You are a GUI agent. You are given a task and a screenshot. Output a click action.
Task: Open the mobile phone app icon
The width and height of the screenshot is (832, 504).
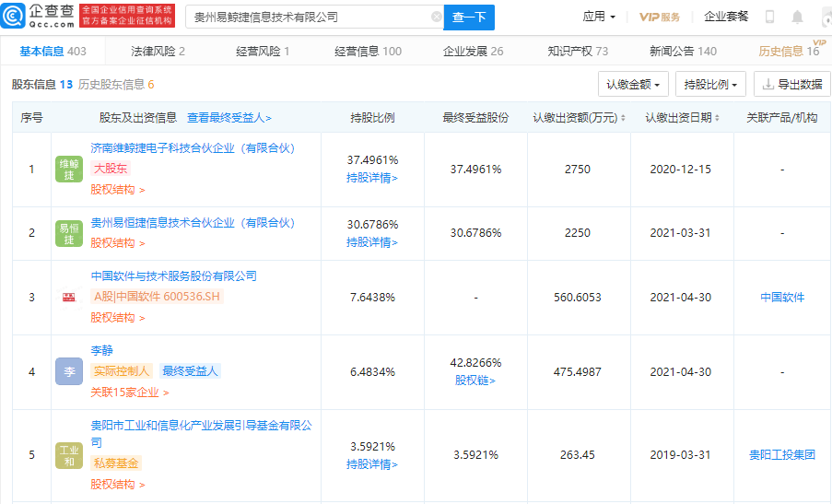coord(769,17)
